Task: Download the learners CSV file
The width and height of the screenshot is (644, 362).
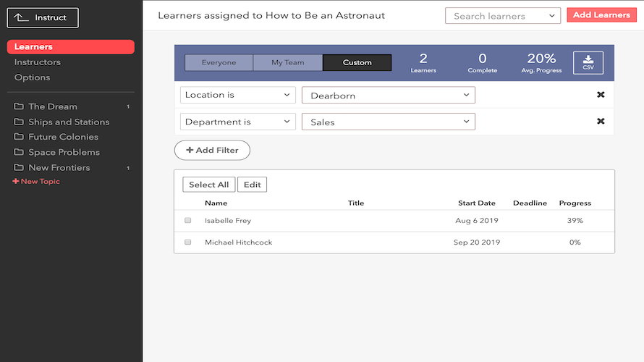Action: [588, 63]
